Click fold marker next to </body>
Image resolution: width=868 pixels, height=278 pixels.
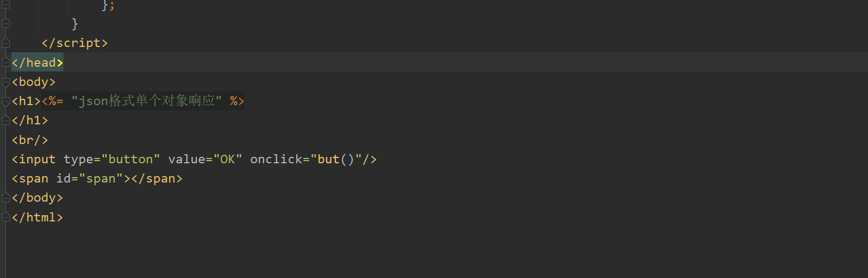tap(6, 198)
